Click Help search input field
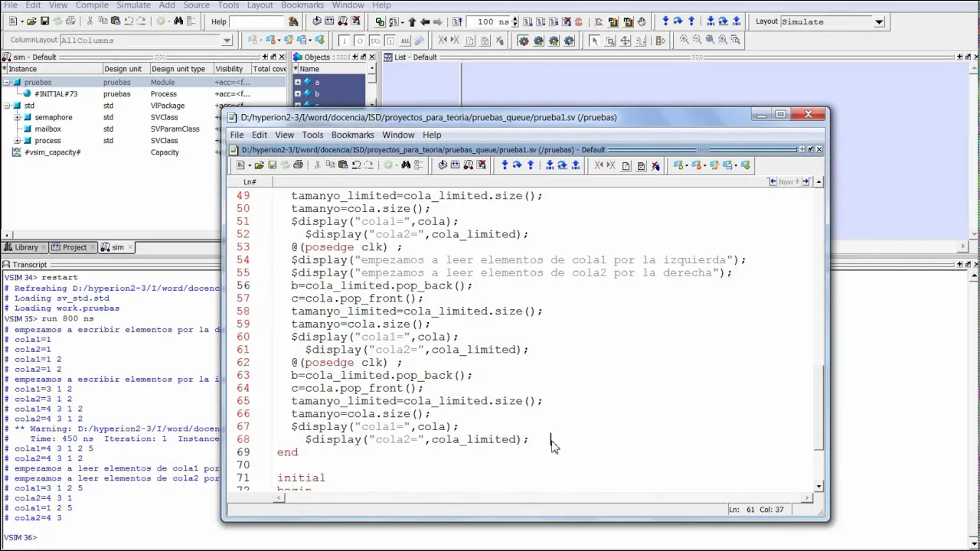This screenshot has width=980, height=551. [x=256, y=21]
